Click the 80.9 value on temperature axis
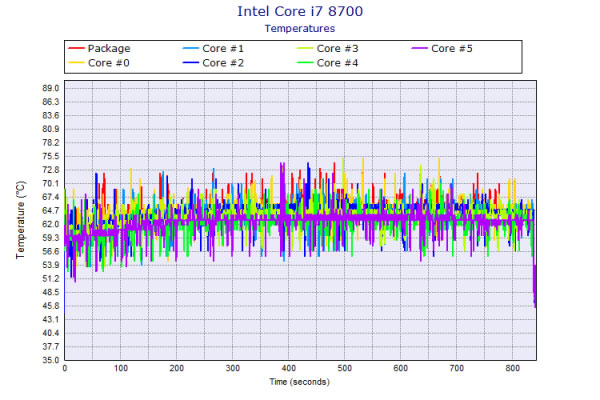 tap(51, 129)
